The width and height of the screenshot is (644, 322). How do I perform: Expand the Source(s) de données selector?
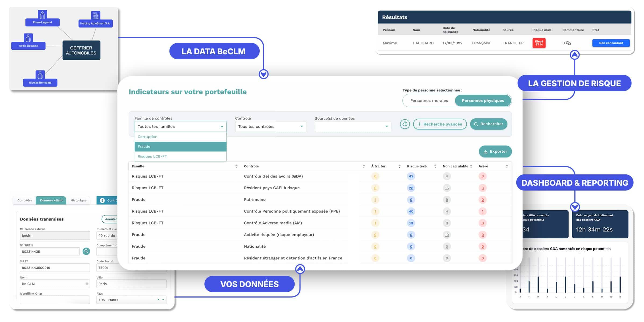tap(353, 126)
